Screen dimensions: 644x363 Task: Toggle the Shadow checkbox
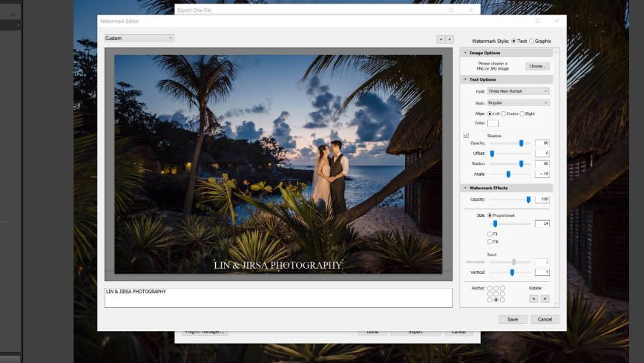[466, 135]
